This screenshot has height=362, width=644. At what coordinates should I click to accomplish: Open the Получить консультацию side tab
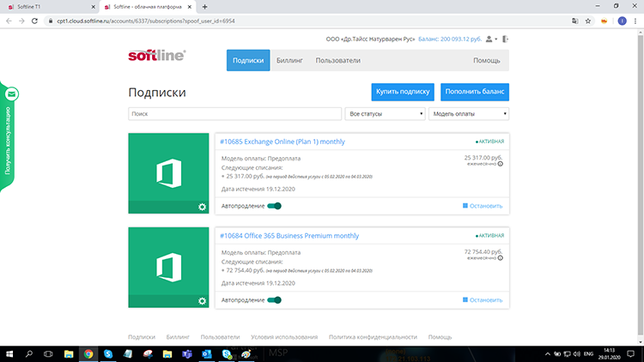click(x=8, y=141)
